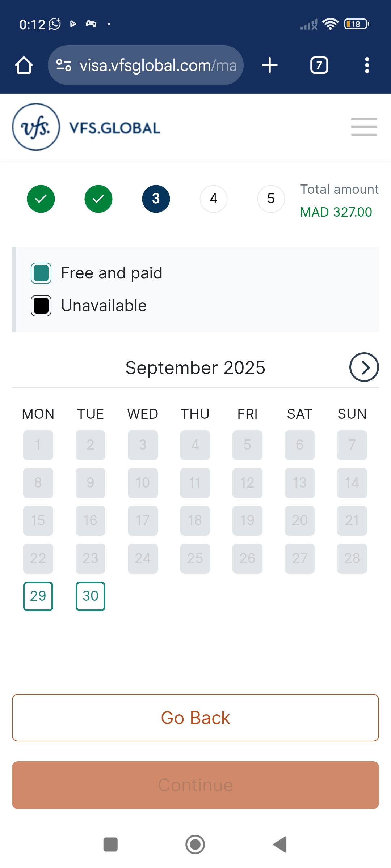Screen dimensions: 391x868
Task: Jump to step 4 in progress indicator
Action: (214, 199)
